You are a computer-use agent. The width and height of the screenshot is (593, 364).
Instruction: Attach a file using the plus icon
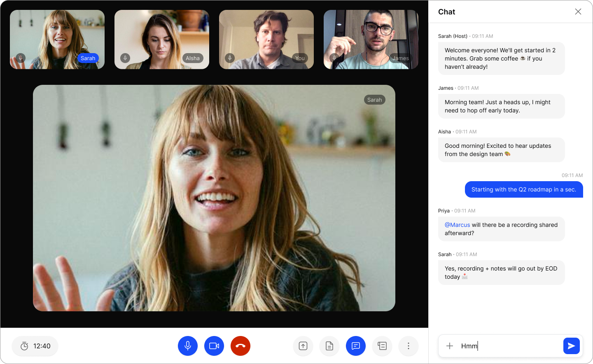click(x=450, y=346)
